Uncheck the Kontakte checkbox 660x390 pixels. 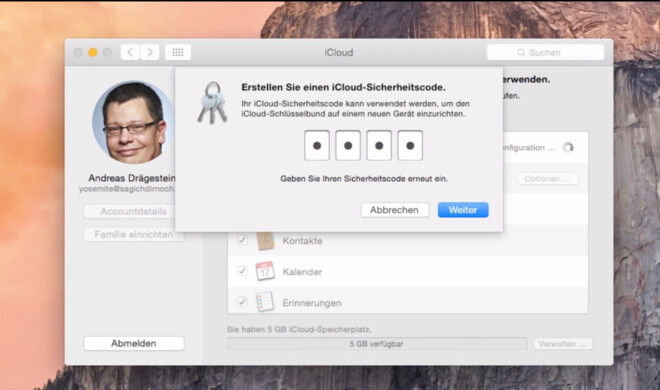pos(242,240)
